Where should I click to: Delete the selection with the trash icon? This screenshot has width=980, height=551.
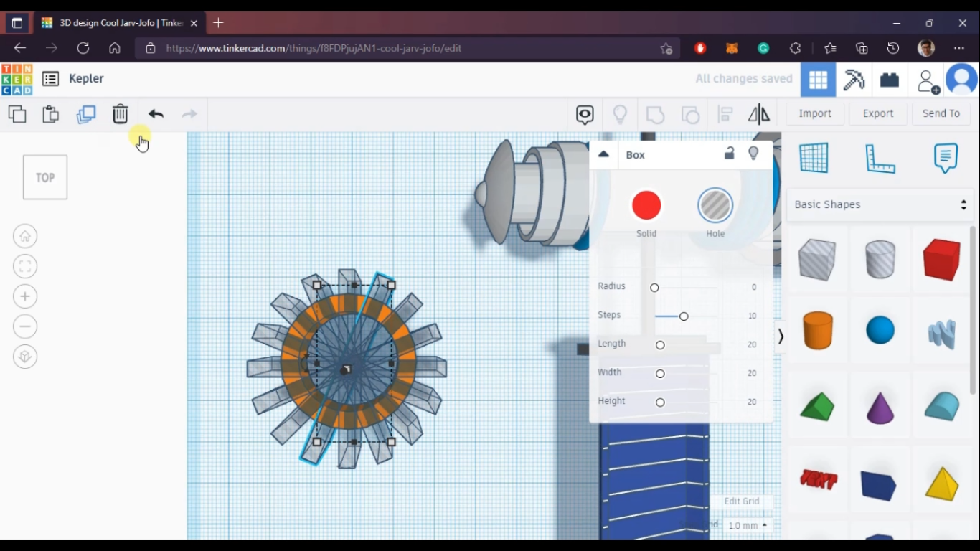click(120, 114)
